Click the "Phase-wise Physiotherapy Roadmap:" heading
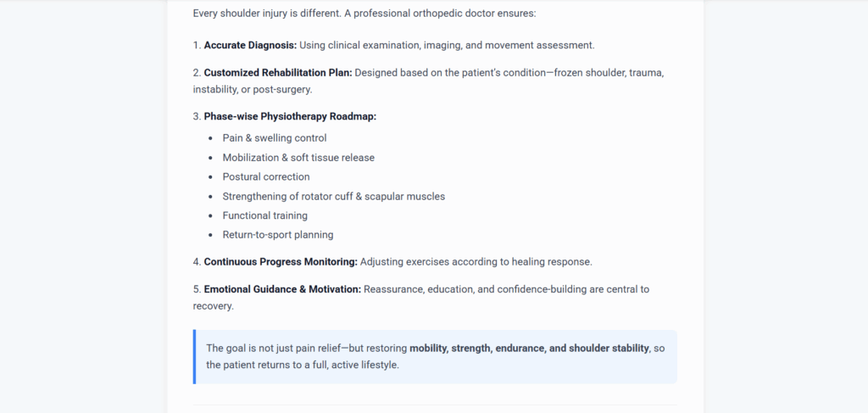Viewport: 868px width, 413px height. click(x=290, y=117)
